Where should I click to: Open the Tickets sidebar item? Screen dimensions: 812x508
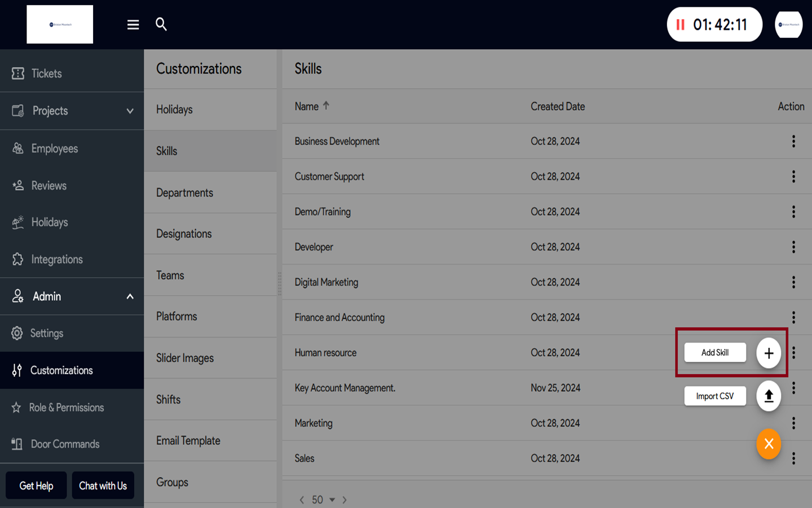(46, 73)
